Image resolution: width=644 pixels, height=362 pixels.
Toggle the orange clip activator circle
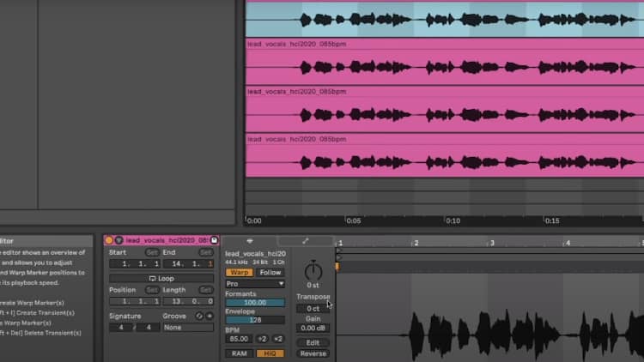(109, 240)
